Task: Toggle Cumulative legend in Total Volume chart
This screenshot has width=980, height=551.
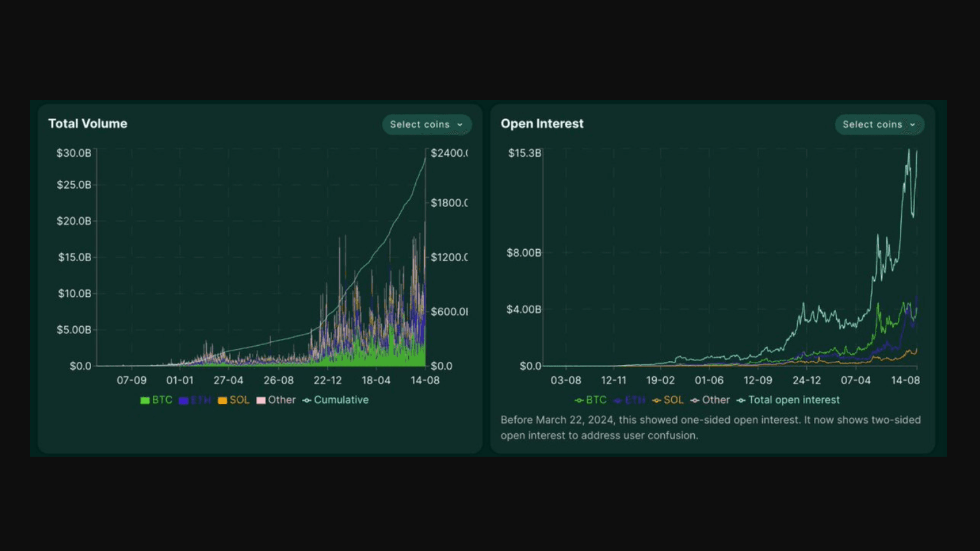Action: [x=336, y=400]
